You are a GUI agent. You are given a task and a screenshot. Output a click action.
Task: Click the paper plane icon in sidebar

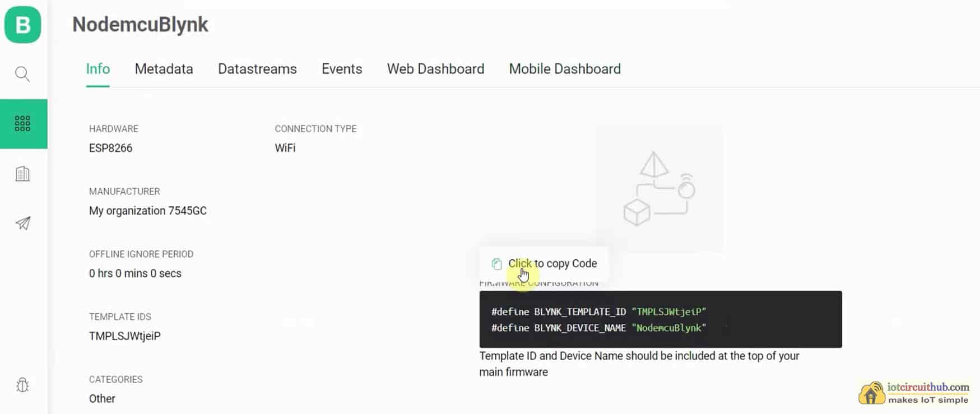click(22, 224)
